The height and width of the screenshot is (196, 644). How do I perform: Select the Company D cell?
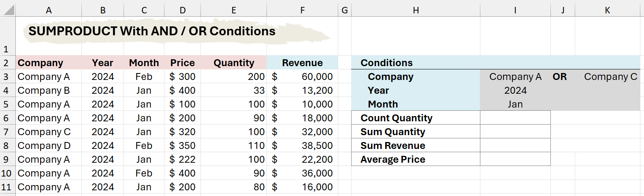(45, 146)
